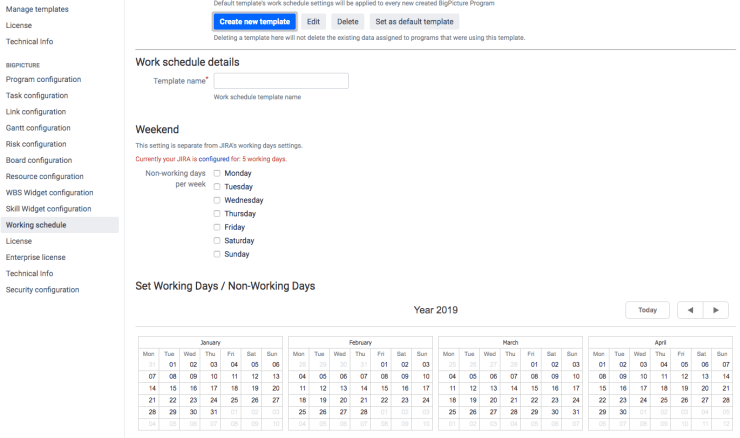Click Set as default template
740x438 pixels.
tap(414, 21)
